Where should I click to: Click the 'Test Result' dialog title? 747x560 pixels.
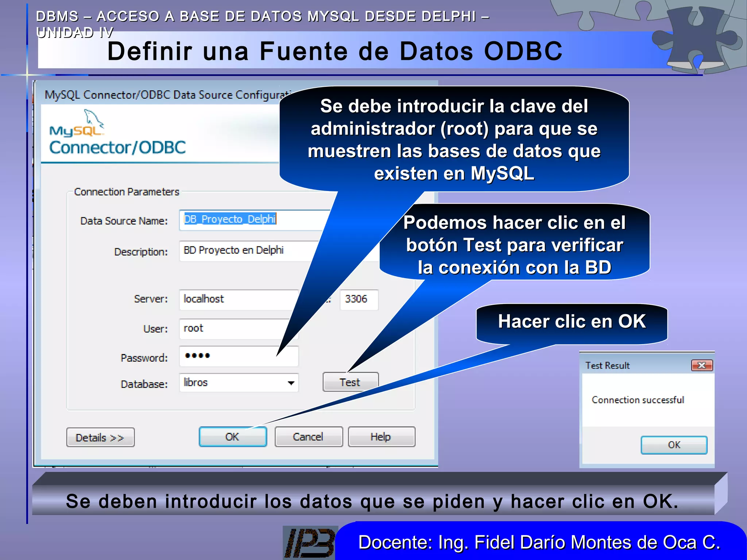(608, 365)
